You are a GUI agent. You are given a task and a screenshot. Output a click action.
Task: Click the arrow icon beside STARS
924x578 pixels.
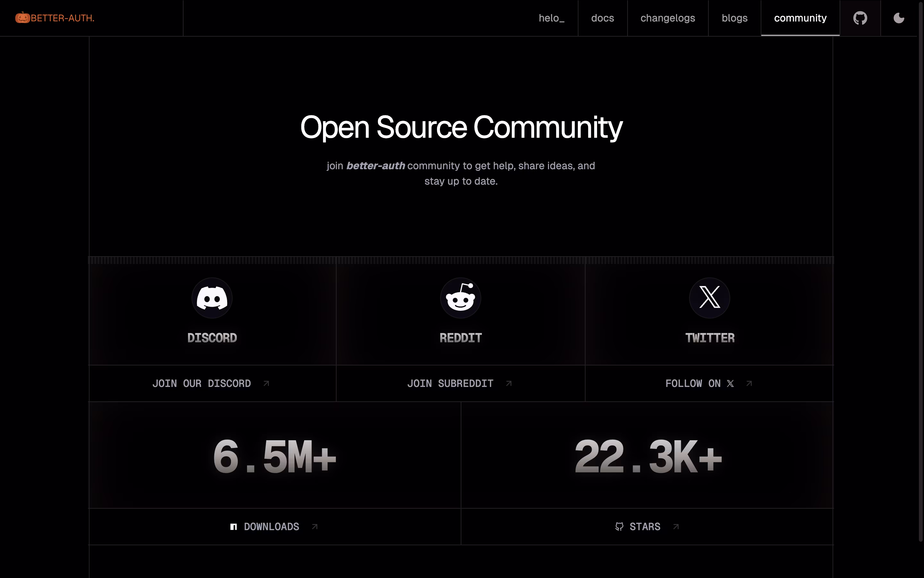pyautogui.click(x=676, y=527)
